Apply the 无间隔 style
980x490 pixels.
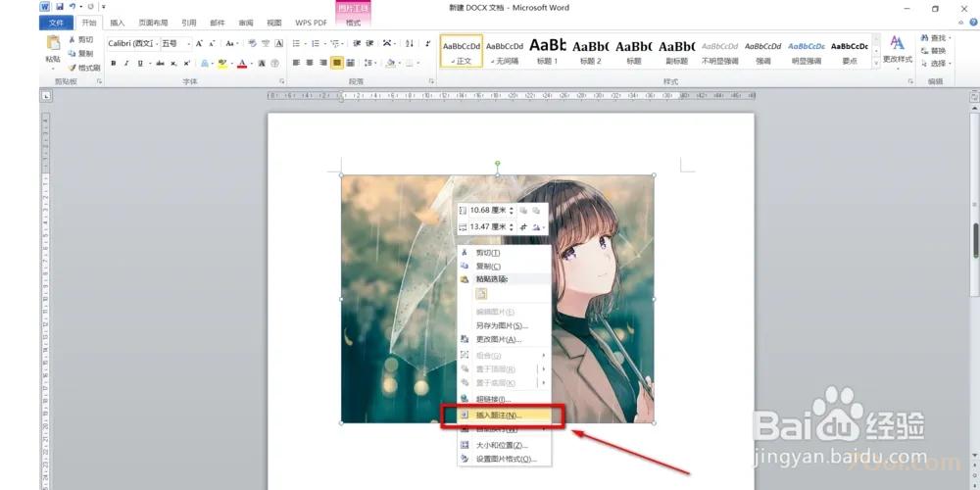pos(505,51)
